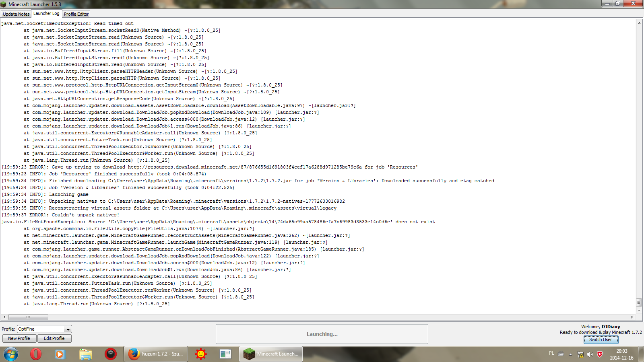This screenshot has height=362, width=644.
Task: Click the horizontal scrollbar right arrow
Action: [x=632, y=317]
